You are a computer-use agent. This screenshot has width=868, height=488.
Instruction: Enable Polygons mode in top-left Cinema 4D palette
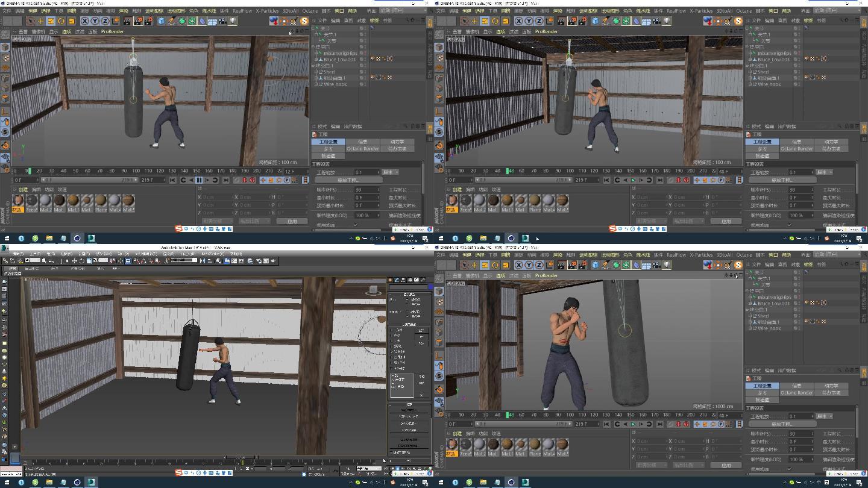[5, 98]
